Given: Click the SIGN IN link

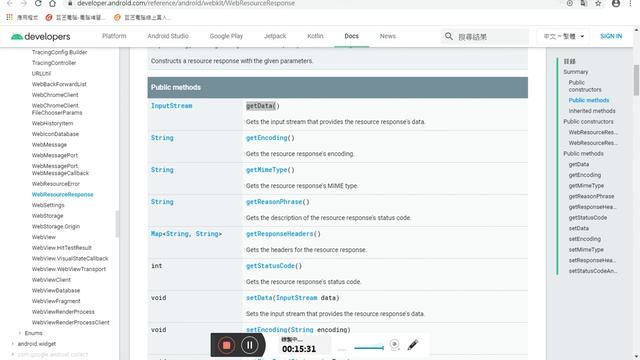Looking at the screenshot, I should tap(611, 36).
